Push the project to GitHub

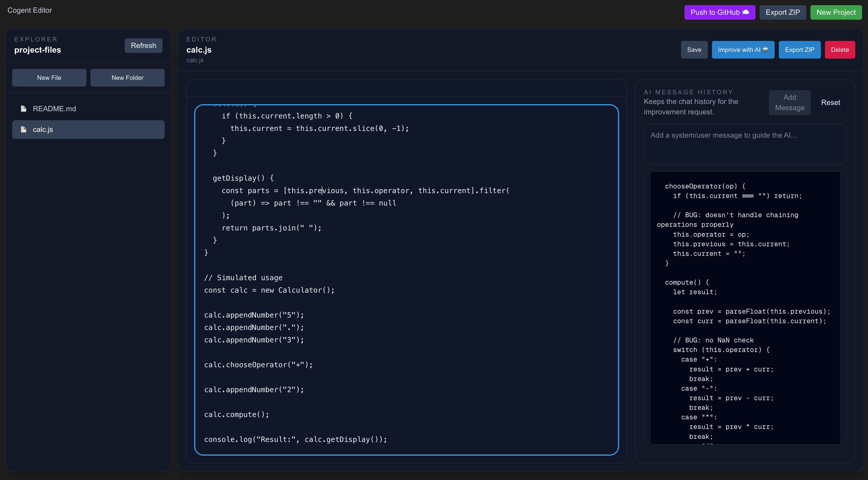[715, 12]
